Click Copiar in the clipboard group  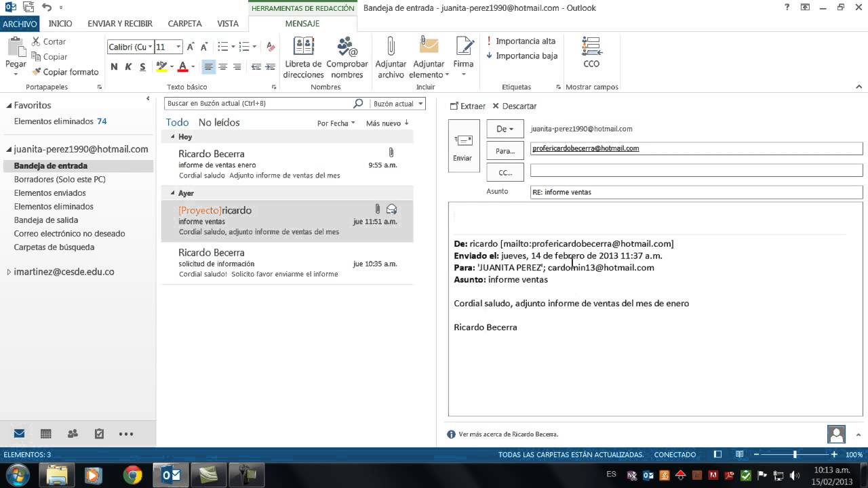pyautogui.click(x=49, y=57)
